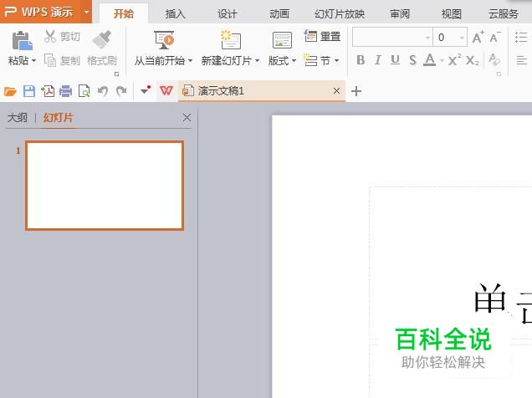Image resolution: width=532 pixels, height=398 pixels.
Task: Click the Export to PDF icon
Action: [48, 91]
